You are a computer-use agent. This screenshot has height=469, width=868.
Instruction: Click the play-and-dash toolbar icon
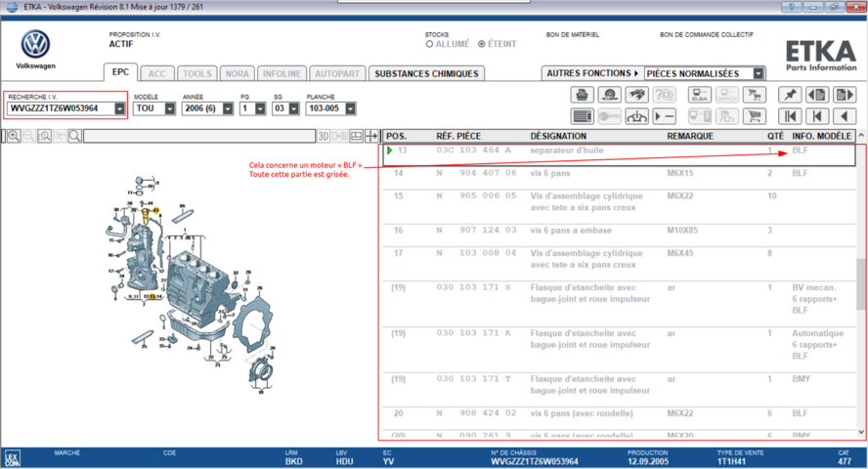(x=665, y=116)
